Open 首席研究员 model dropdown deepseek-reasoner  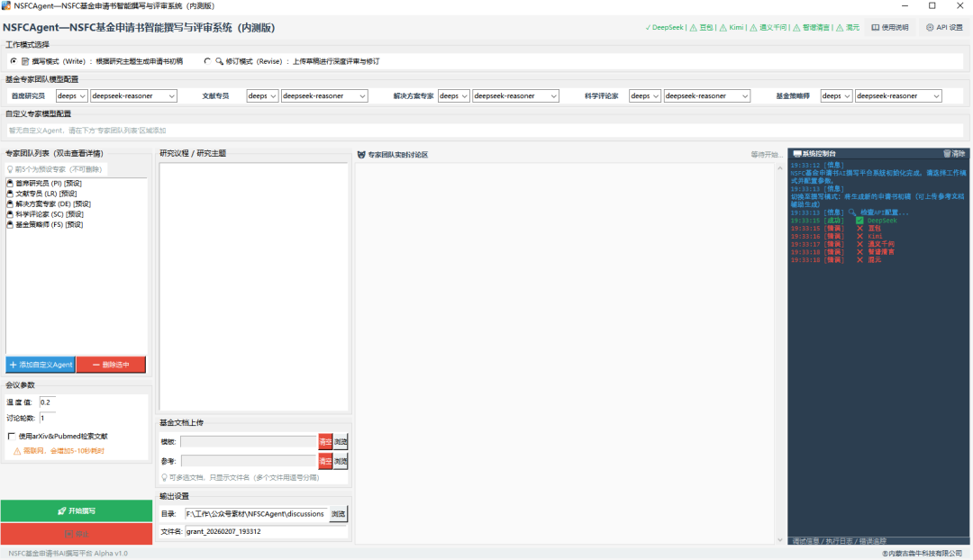pyautogui.click(x=133, y=96)
